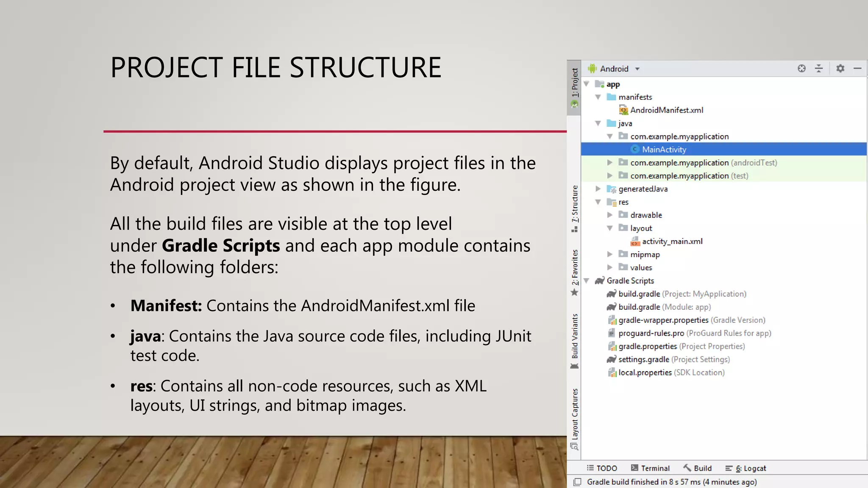The image size is (868, 488).
Task: Collapse the app module node
Action: click(x=587, y=84)
